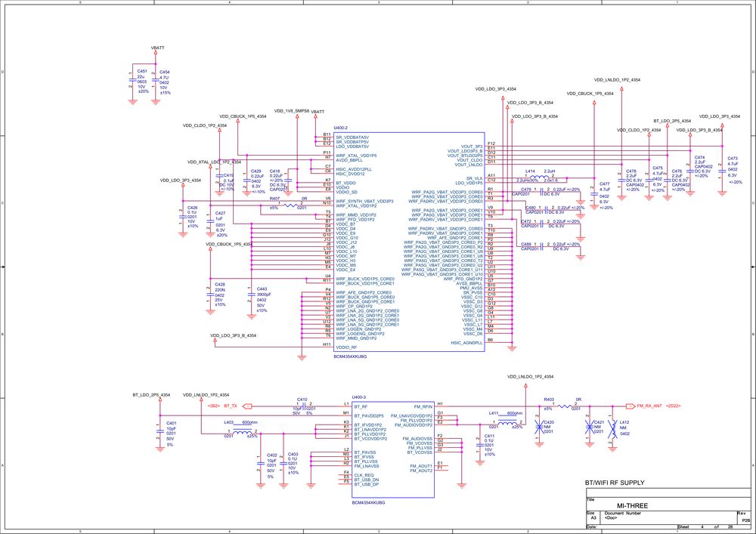Select the <Doc> document number field
Screen dimensions: 756x534
pyautogui.click(x=611, y=518)
